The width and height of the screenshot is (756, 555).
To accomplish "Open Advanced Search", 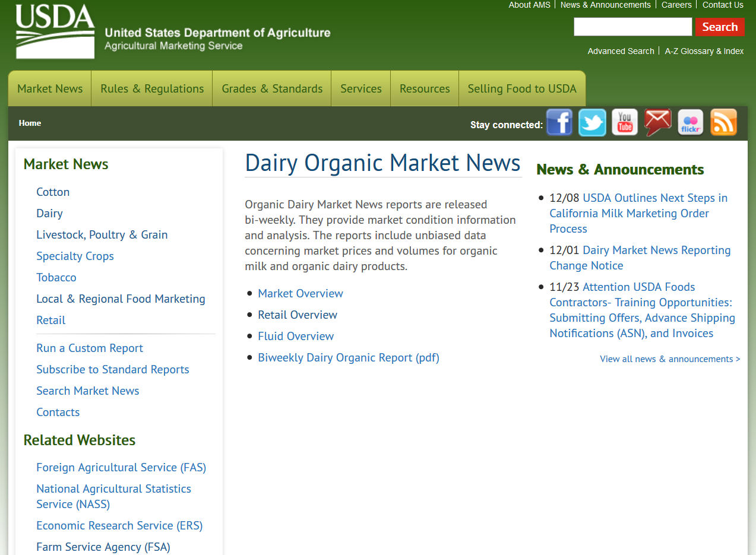I will [621, 51].
